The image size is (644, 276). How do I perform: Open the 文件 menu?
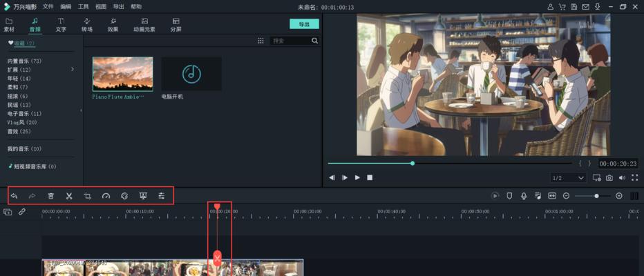[48, 7]
